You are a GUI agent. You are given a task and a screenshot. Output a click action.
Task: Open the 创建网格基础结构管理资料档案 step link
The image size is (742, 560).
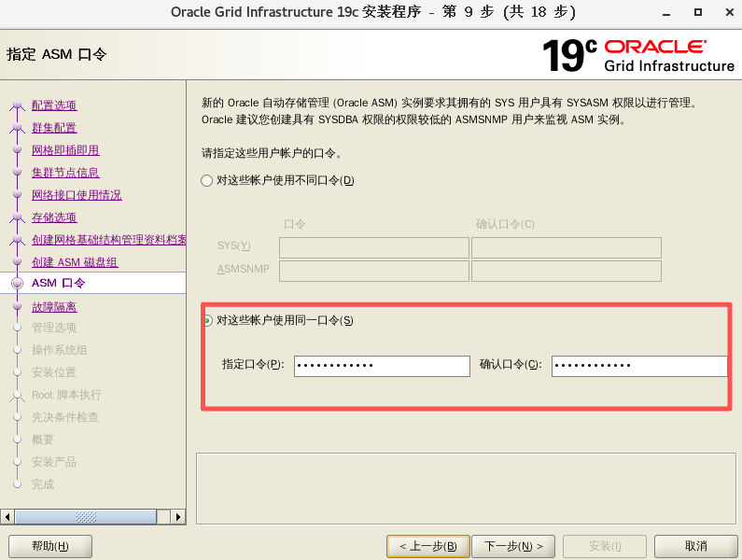[109, 240]
